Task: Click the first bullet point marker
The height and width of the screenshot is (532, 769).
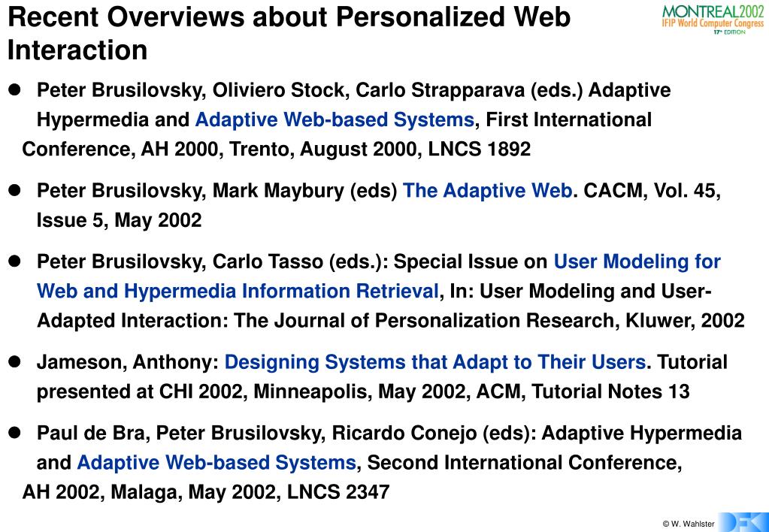Action: 14,89
